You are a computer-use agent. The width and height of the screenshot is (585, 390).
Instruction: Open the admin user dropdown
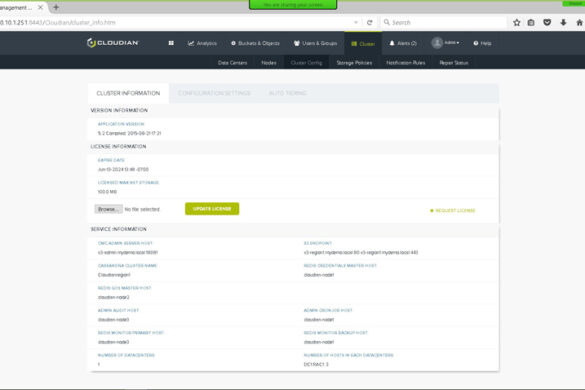click(445, 43)
